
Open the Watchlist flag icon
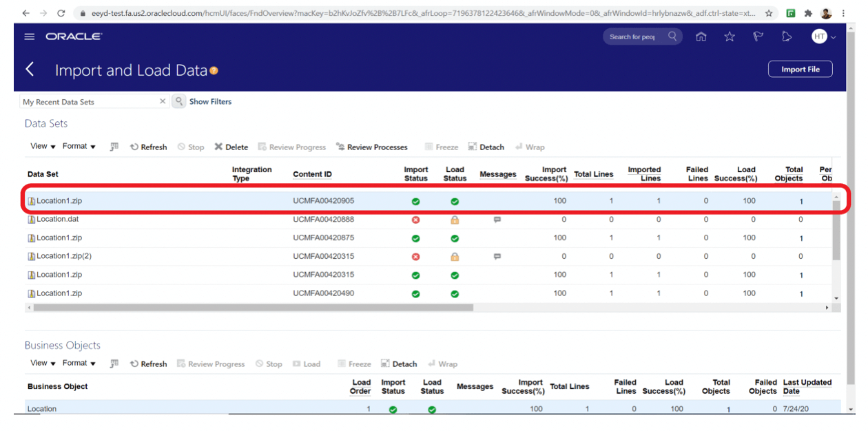coord(758,37)
